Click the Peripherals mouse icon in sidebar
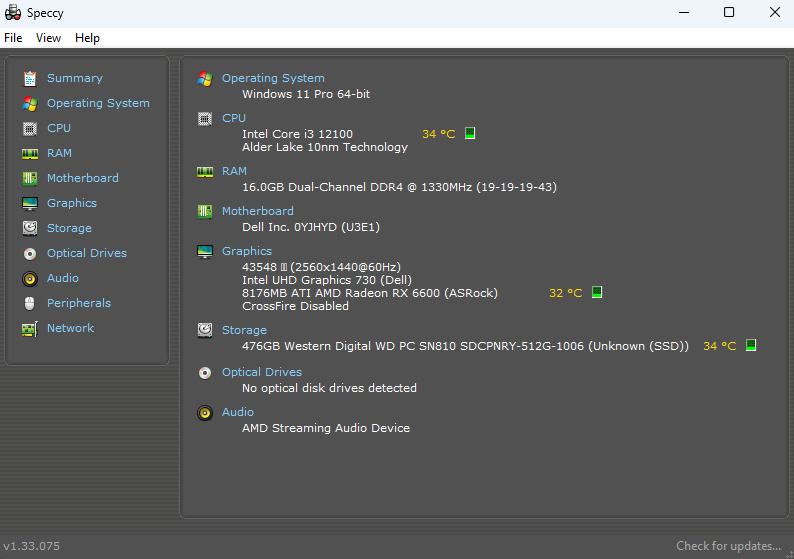794x559 pixels. point(30,303)
